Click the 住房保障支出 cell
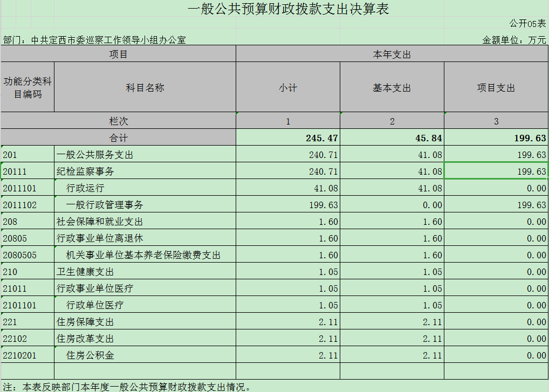The width and height of the screenshot is (549, 392). [145, 322]
